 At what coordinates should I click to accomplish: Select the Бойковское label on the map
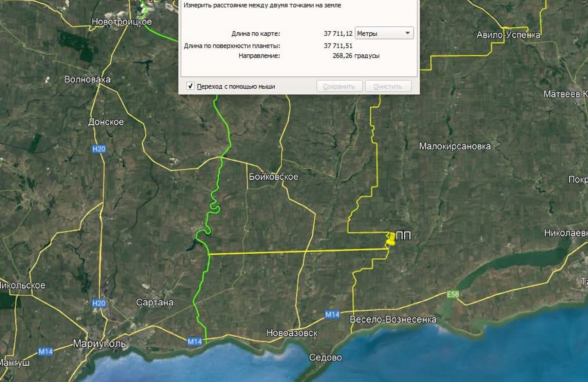click(273, 177)
